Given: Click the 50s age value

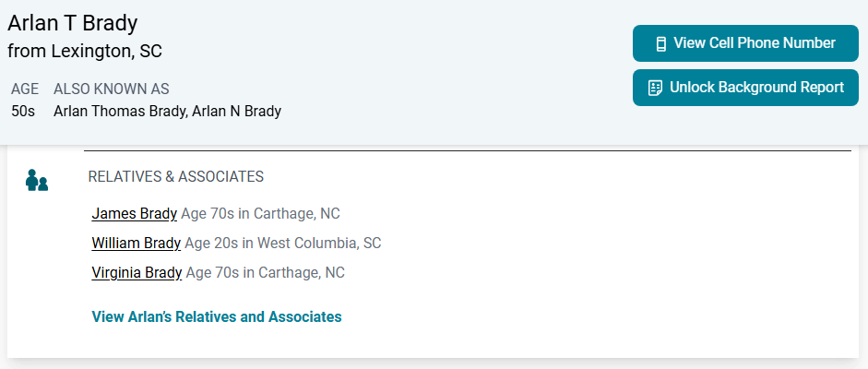Looking at the screenshot, I should point(23,112).
